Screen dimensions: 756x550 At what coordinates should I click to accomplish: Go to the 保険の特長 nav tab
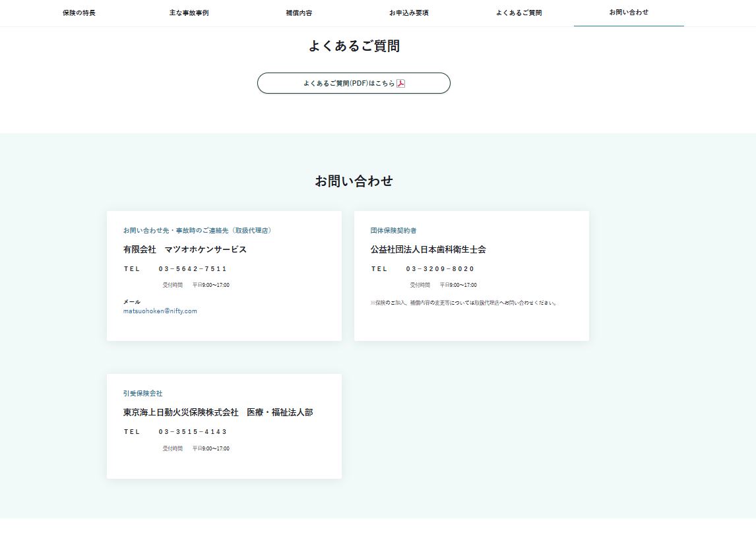click(x=79, y=13)
